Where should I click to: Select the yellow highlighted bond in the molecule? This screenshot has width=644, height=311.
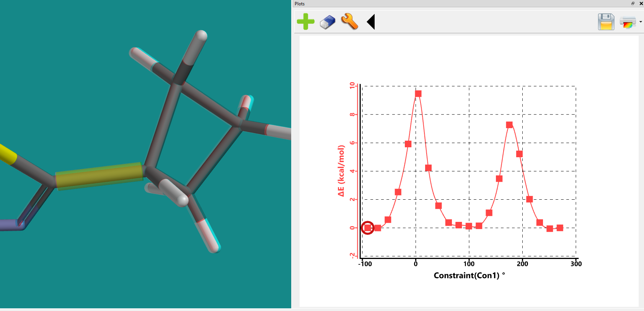click(x=99, y=176)
